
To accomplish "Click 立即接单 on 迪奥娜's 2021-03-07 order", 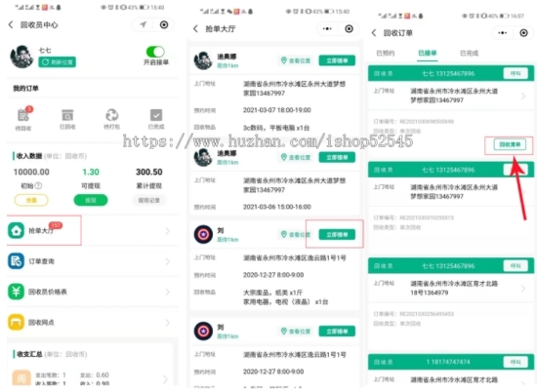I will point(337,60).
